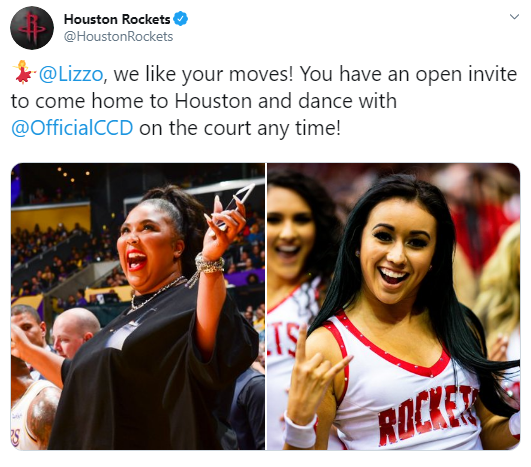Click the "we like your moves!" text
Screen dimensions: 531x467
203,74
